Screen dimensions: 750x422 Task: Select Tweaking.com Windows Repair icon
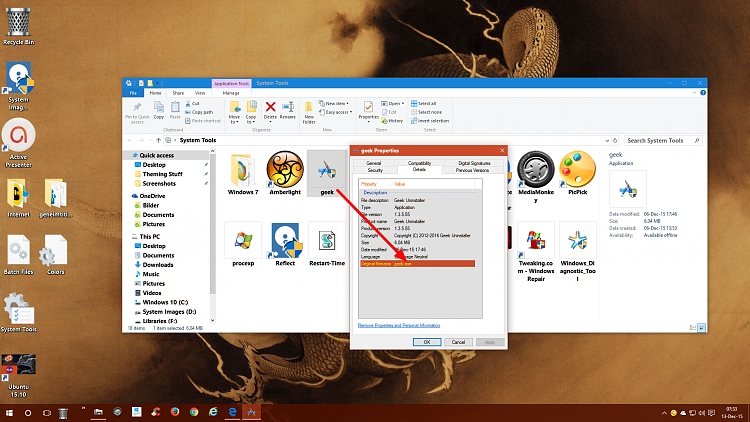click(536, 240)
